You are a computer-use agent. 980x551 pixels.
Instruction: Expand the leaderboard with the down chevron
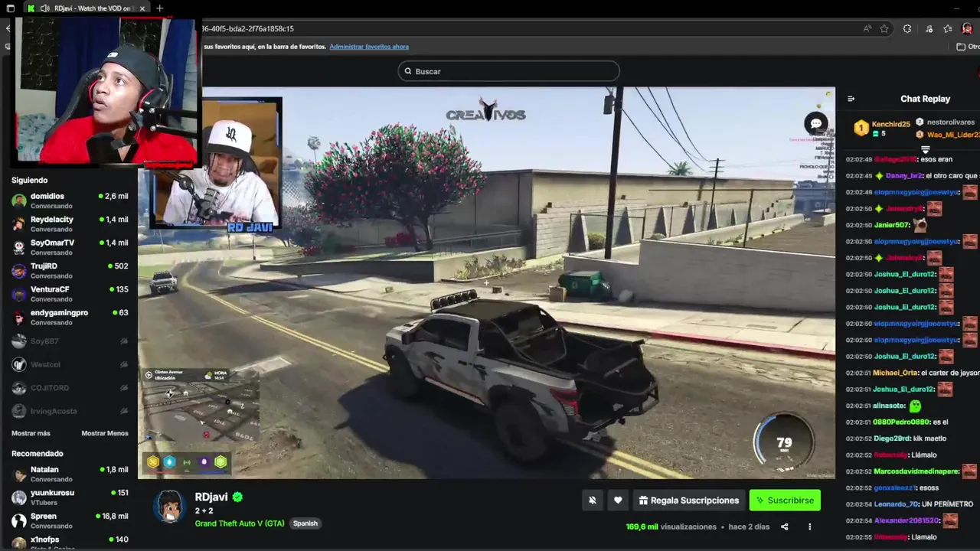point(925,149)
